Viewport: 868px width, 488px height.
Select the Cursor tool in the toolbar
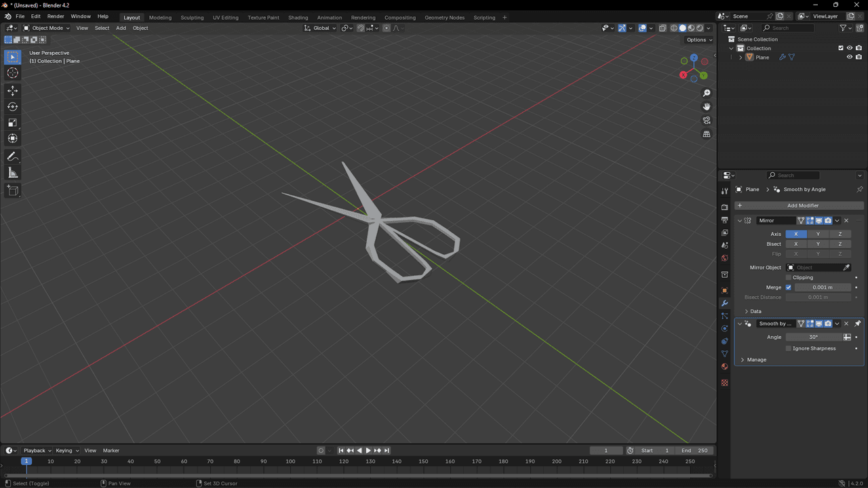13,73
